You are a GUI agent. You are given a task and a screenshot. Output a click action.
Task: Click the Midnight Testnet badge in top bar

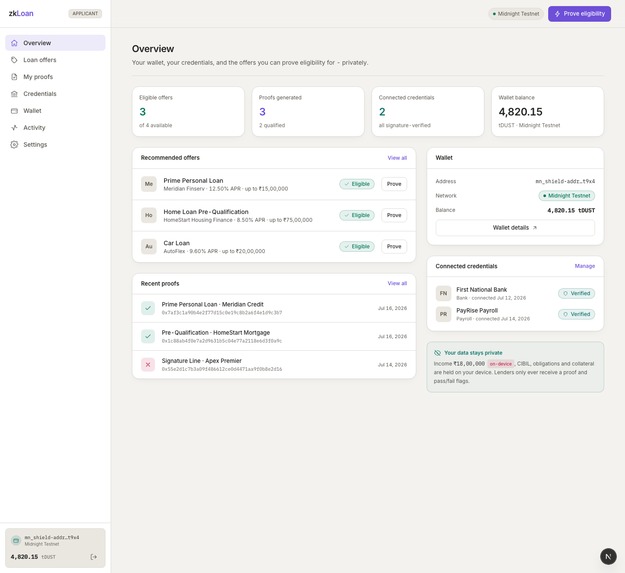516,14
